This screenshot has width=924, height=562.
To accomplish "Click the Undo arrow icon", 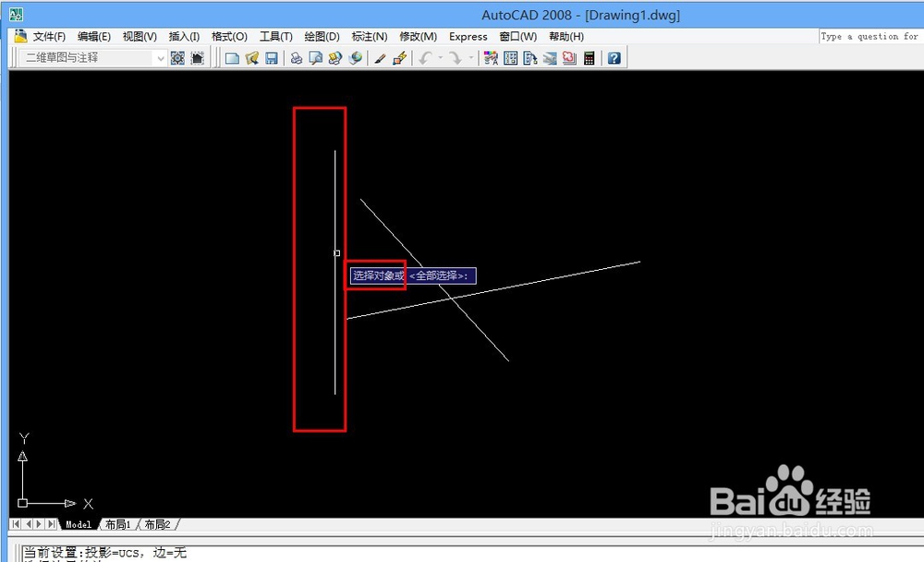I will tap(426, 58).
